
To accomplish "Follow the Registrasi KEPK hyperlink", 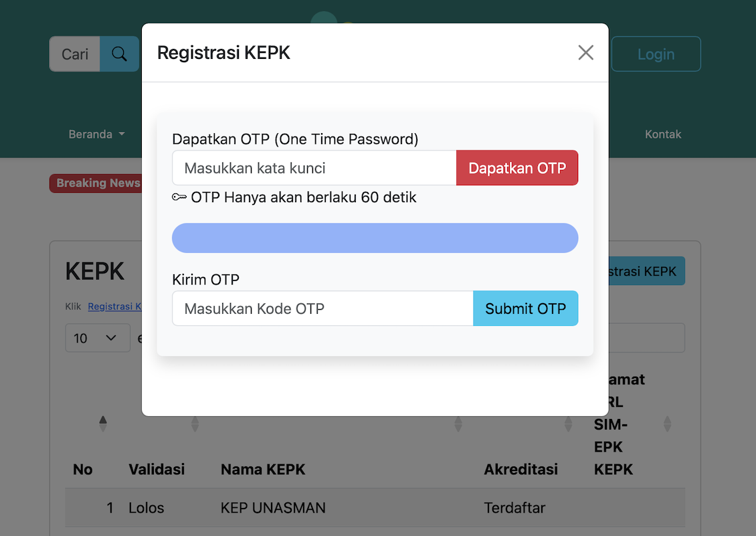I will 115,306.
